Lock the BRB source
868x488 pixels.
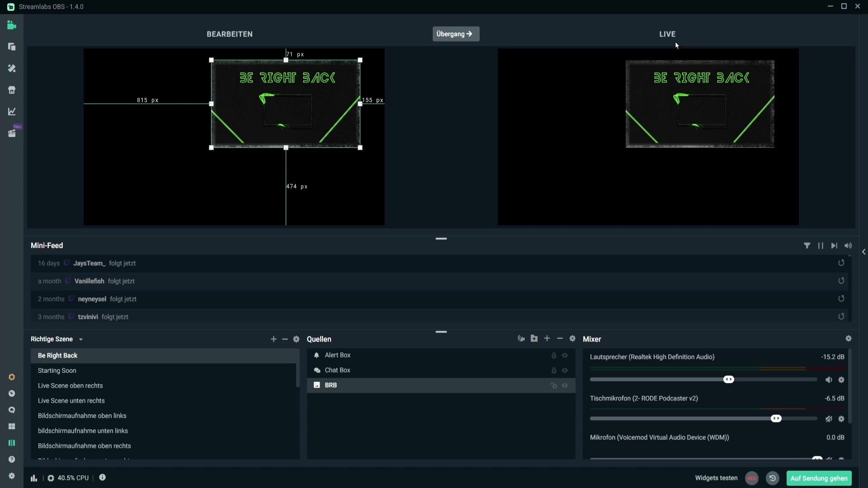tap(553, 385)
